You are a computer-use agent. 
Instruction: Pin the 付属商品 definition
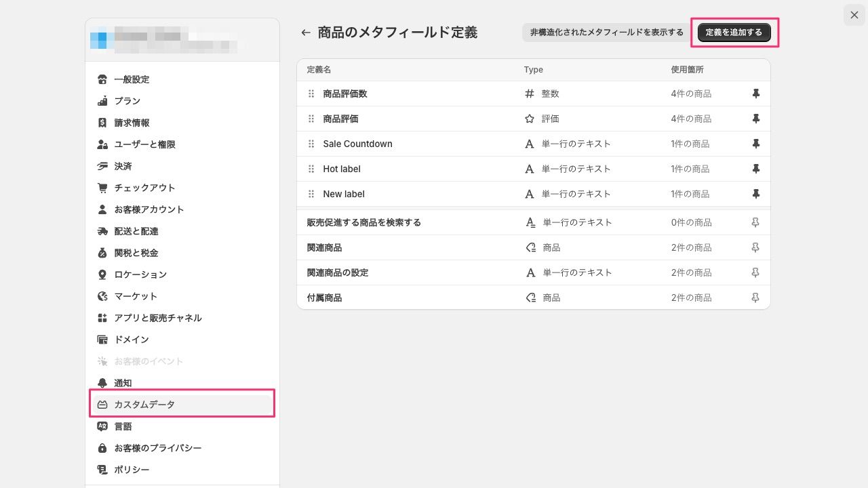coord(756,298)
